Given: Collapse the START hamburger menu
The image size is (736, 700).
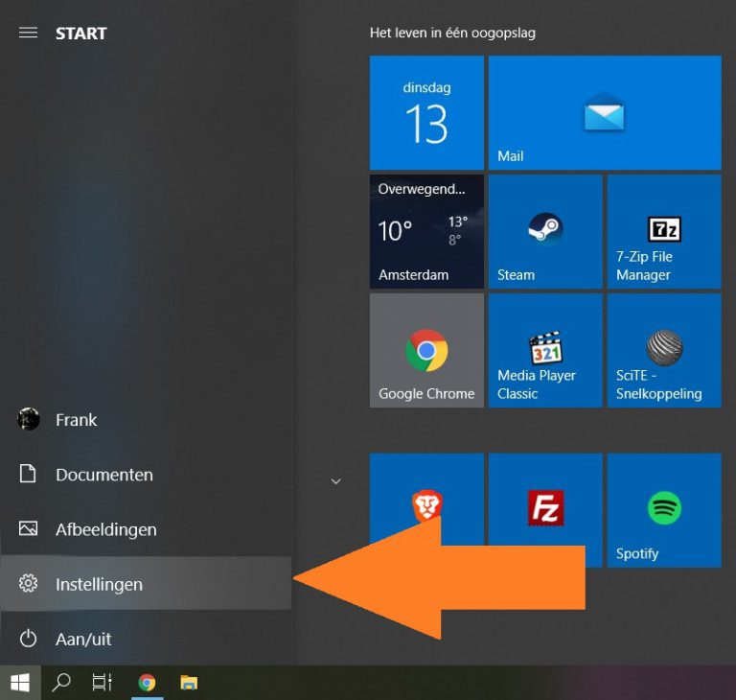Looking at the screenshot, I should click(x=28, y=33).
